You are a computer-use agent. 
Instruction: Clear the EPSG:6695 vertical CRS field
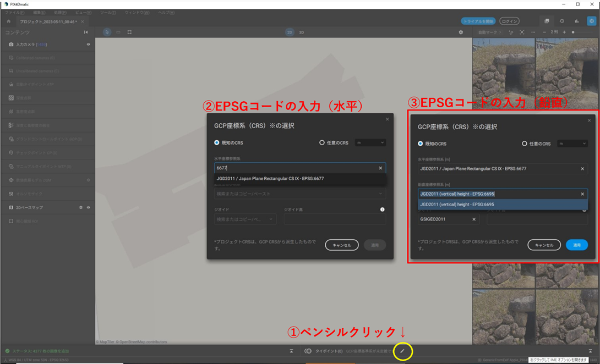(582, 194)
